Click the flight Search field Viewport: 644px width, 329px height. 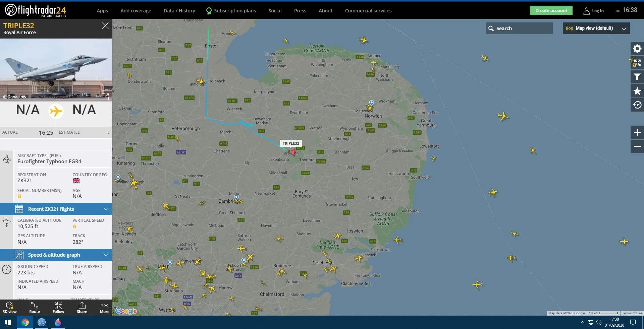point(519,28)
